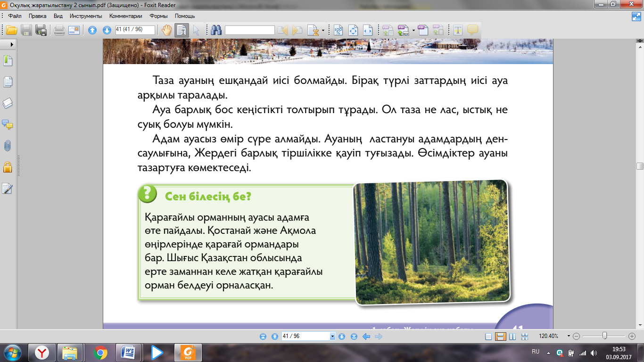644x362 pixels.
Task: Click the zoom in plus button
Action: [632, 337]
